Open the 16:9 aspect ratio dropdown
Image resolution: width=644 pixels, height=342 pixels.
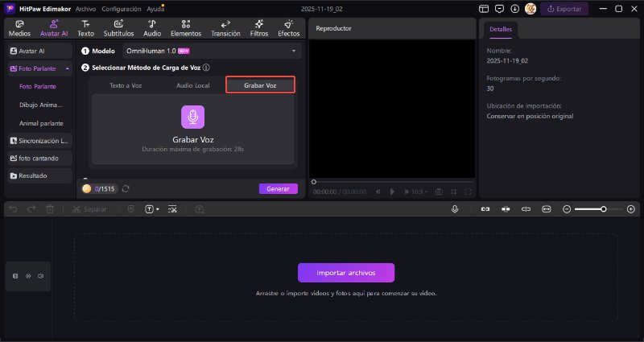(419, 192)
